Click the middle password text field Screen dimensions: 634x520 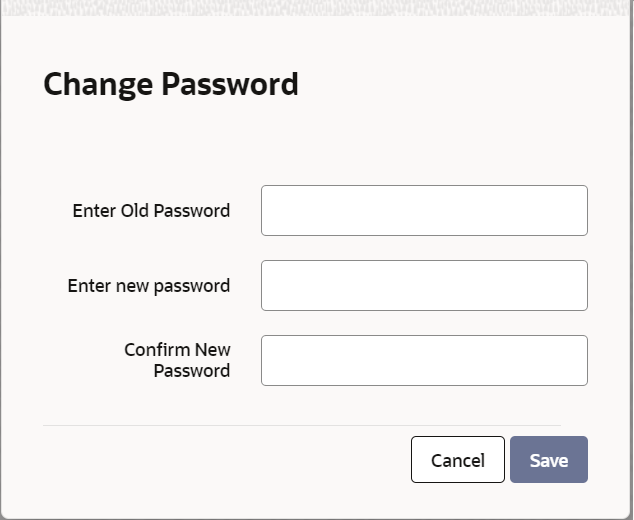click(x=424, y=285)
